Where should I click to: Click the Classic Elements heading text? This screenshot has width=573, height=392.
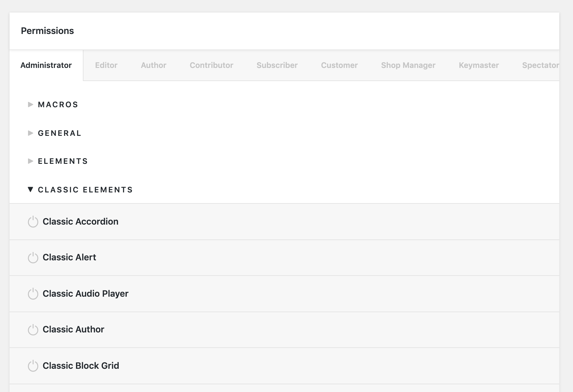pos(85,190)
